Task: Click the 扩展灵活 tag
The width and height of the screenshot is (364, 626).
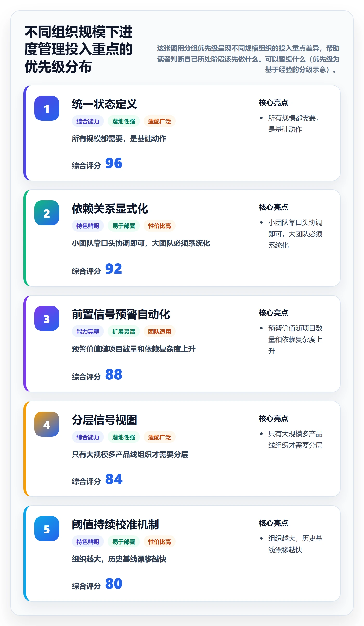Action: point(124,331)
